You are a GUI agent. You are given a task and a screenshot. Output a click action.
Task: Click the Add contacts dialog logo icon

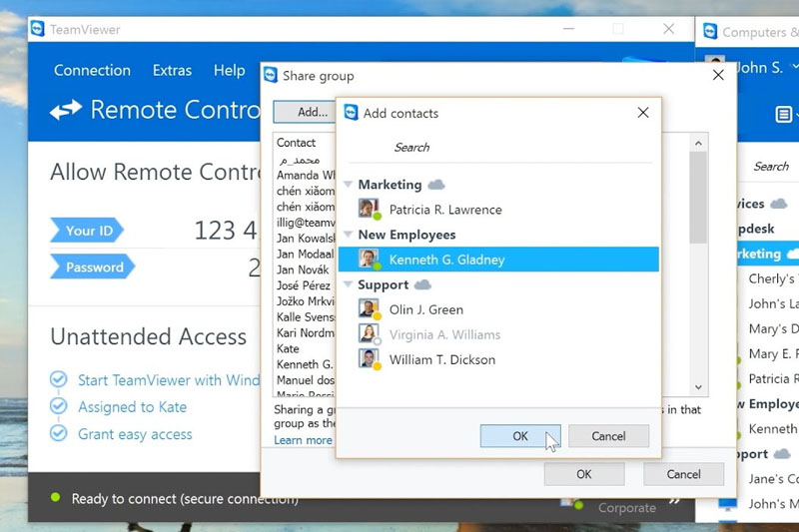coord(352,113)
